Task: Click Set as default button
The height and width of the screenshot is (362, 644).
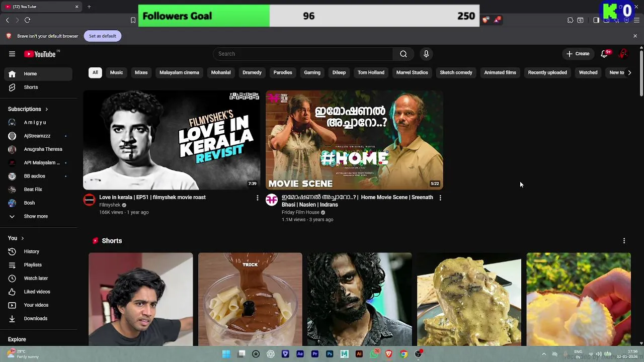Action: coord(103,36)
